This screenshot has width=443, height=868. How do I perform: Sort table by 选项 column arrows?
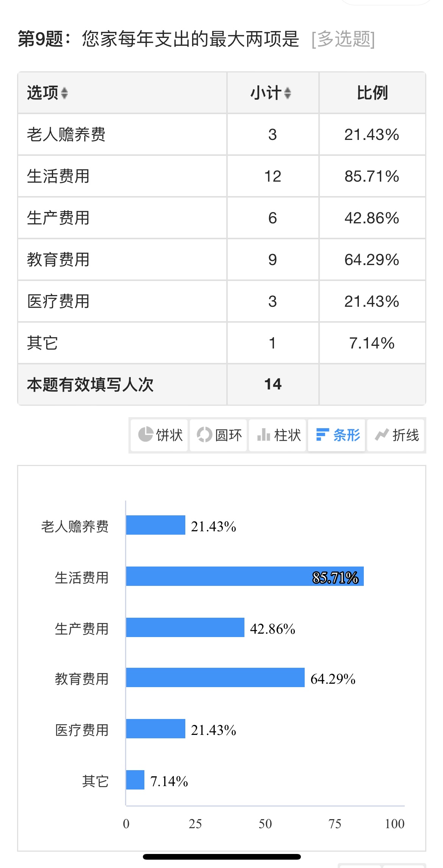click(x=64, y=93)
